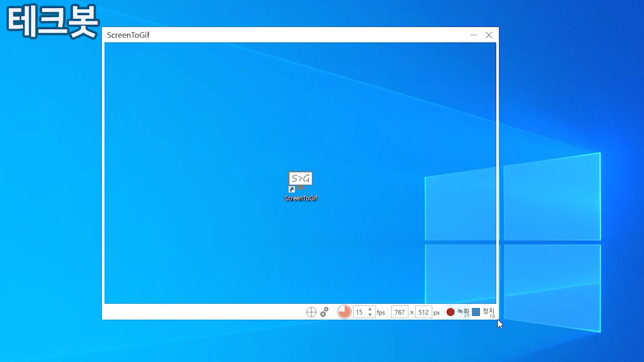The width and height of the screenshot is (644, 362).
Task: Click the px unit label
Action: 436,312
